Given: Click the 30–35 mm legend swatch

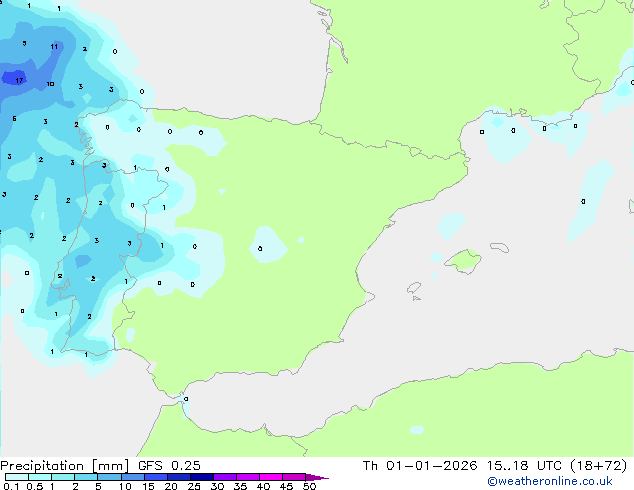Looking at the screenshot, I should point(225,477).
